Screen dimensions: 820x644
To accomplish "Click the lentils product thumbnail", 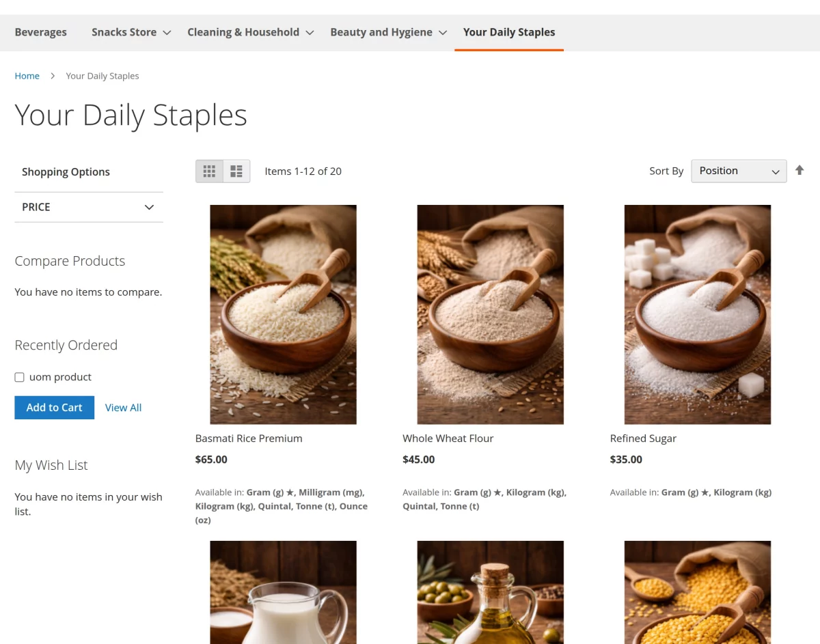I will pos(697,593).
